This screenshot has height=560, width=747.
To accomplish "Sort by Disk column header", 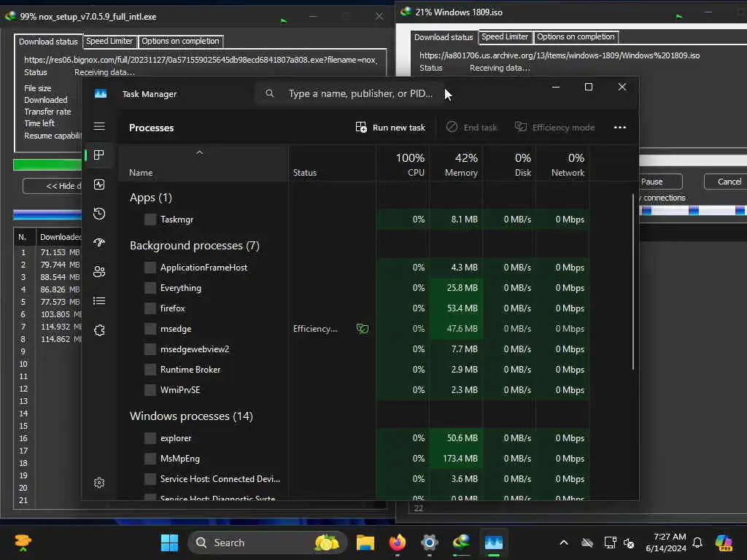I will coord(510,164).
